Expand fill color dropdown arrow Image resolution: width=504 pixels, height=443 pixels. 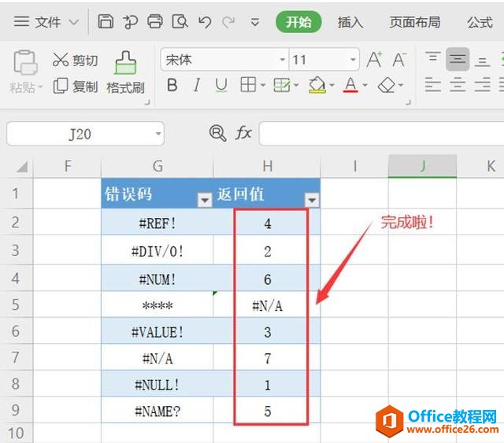332,85
